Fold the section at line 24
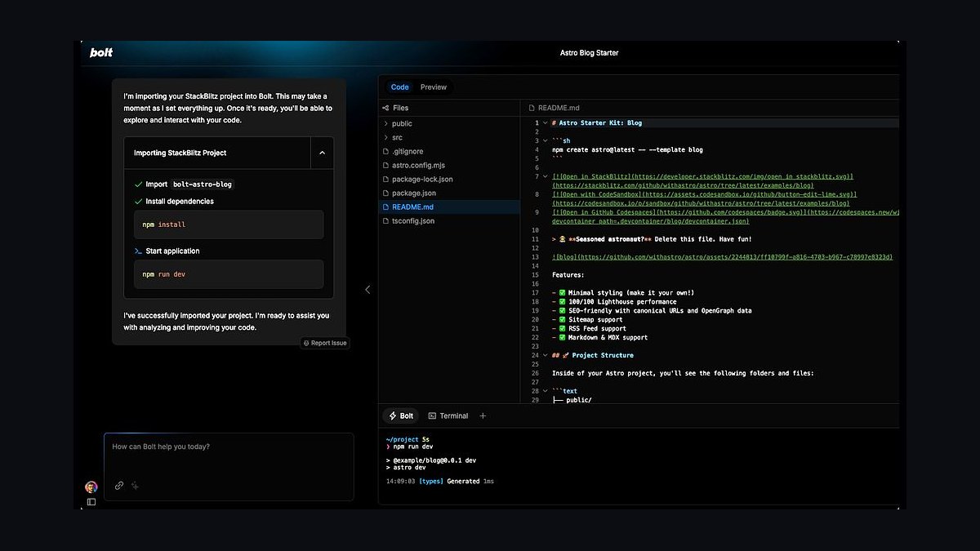Screen dimensions: 980x551 click(545, 356)
